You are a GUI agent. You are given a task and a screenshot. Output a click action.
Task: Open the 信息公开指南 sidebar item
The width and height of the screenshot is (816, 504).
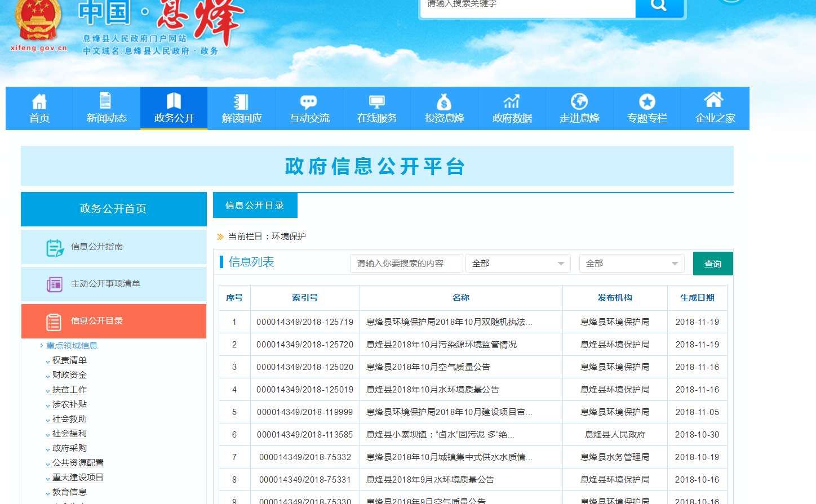[96, 247]
